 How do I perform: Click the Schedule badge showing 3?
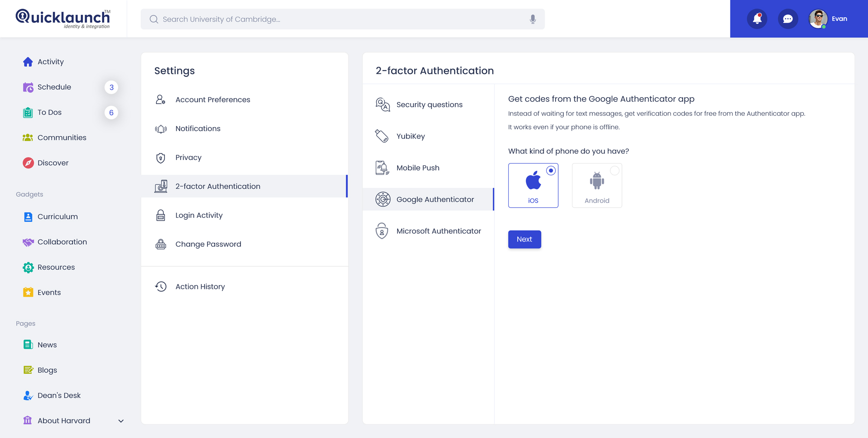pos(112,87)
